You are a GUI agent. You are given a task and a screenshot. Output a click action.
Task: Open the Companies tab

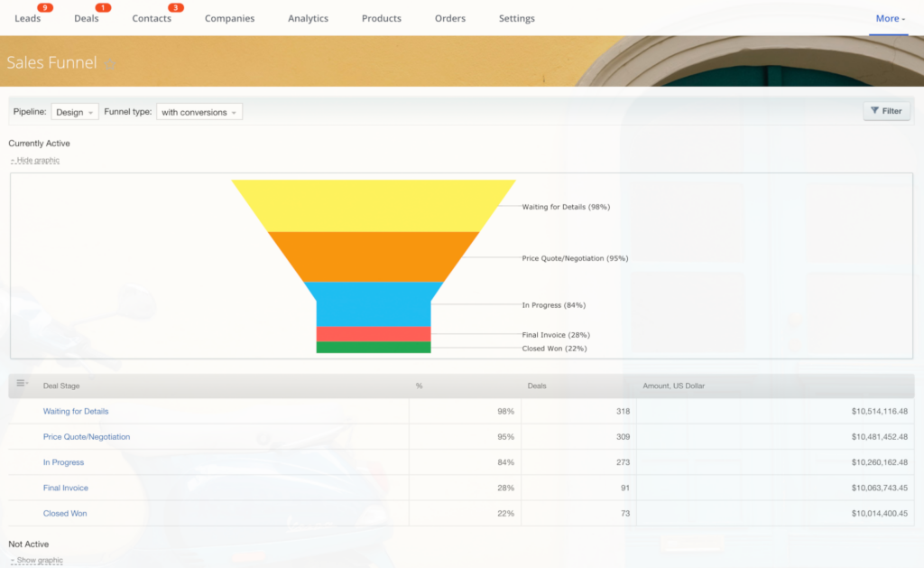(x=229, y=18)
